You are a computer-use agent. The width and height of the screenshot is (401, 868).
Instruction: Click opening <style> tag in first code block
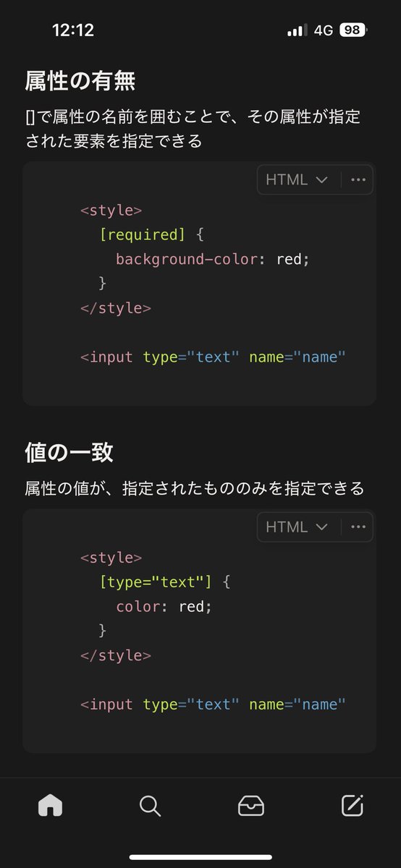[111, 210]
